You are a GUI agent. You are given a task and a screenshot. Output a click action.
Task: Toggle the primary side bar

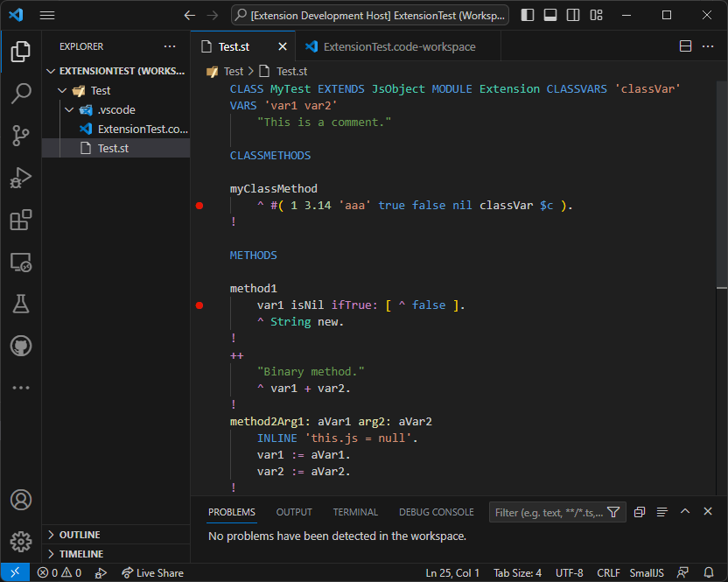(x=528, y=16)
